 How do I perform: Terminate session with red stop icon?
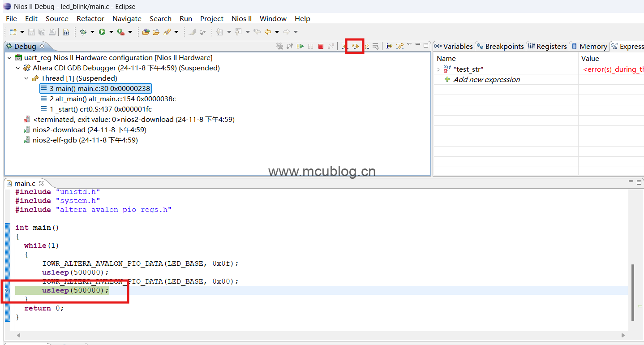click(321, 46)
